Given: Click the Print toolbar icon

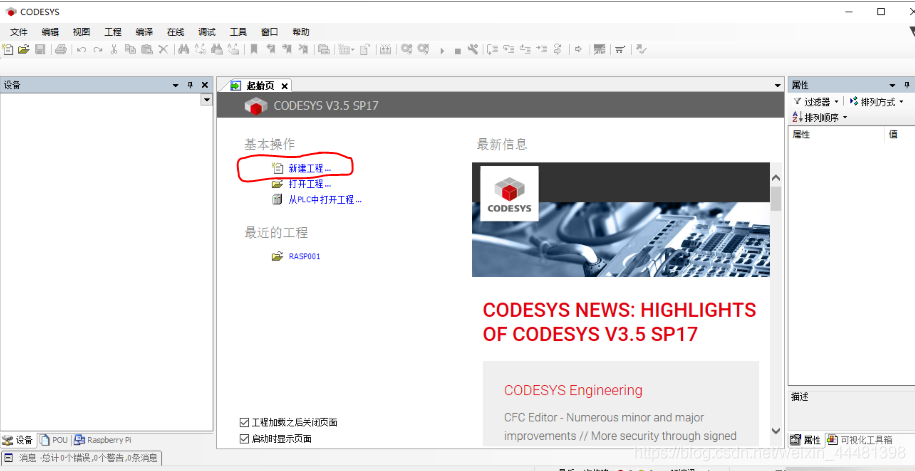Looking at the screenshot, I should click(x=61, y=50).
